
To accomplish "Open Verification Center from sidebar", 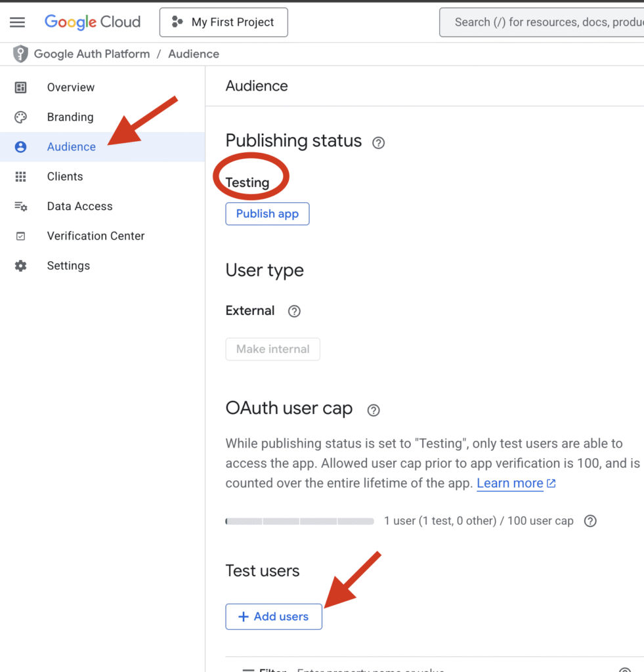I will 95,236.
